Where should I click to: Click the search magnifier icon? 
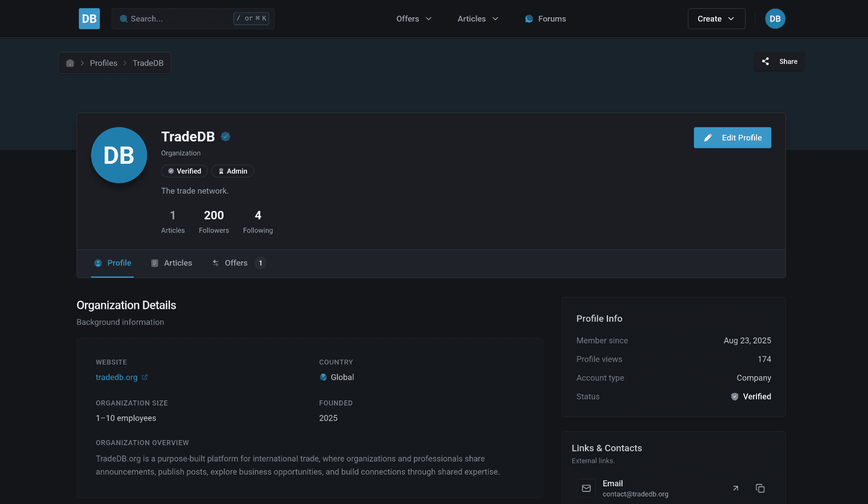(123, 19)
